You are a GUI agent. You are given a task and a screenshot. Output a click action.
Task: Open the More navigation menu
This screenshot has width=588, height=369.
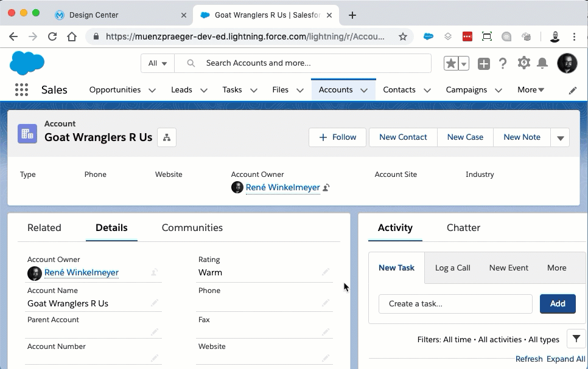pos(531,89)
